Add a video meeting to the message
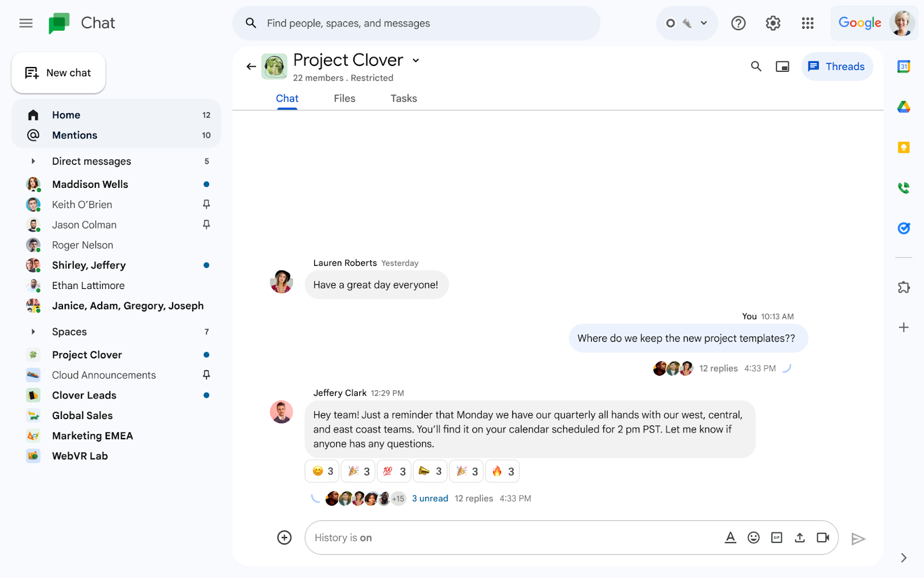 point(823,538)
